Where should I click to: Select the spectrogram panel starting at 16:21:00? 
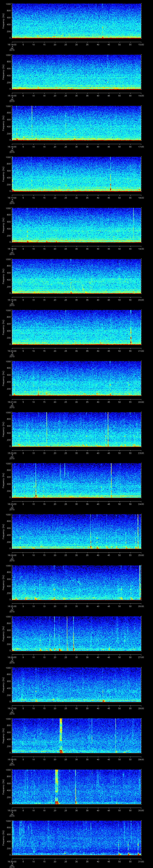(77, 378)
